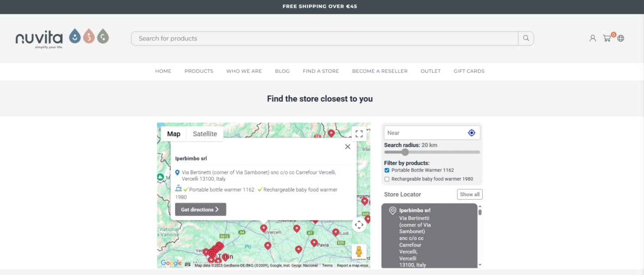Show all stores in Store Locator

469,194
